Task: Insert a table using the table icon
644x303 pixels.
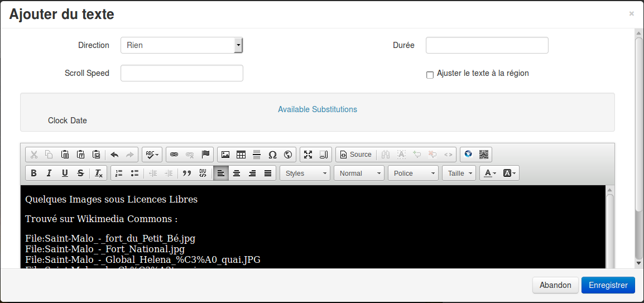Action: point(241,155)
